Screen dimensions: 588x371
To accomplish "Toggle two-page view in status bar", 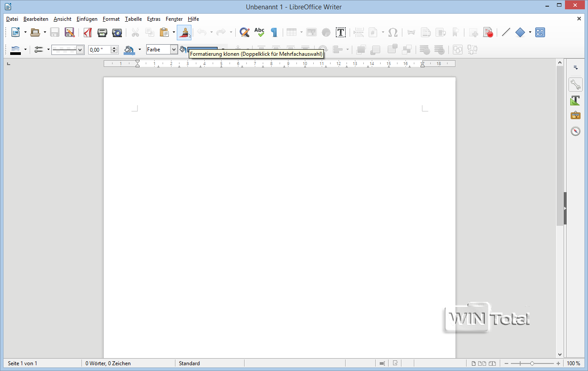I will [482, 363].
